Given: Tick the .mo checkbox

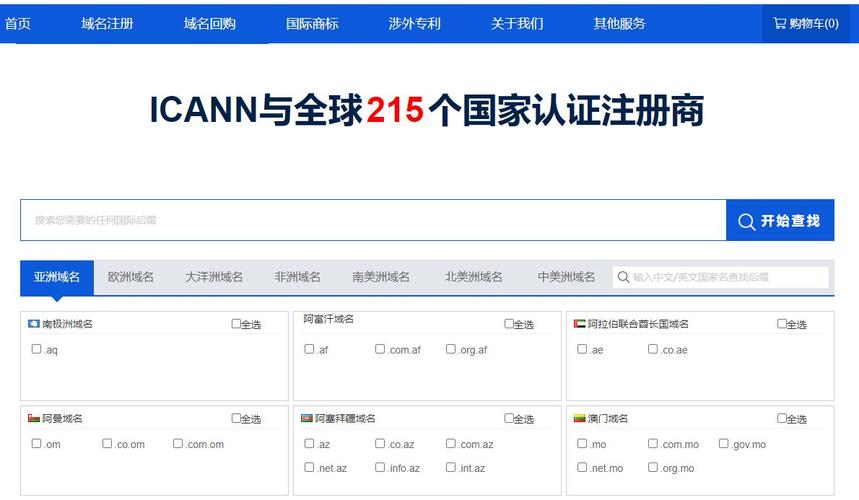Looking at the screenshot, I should tap(582, 444).
